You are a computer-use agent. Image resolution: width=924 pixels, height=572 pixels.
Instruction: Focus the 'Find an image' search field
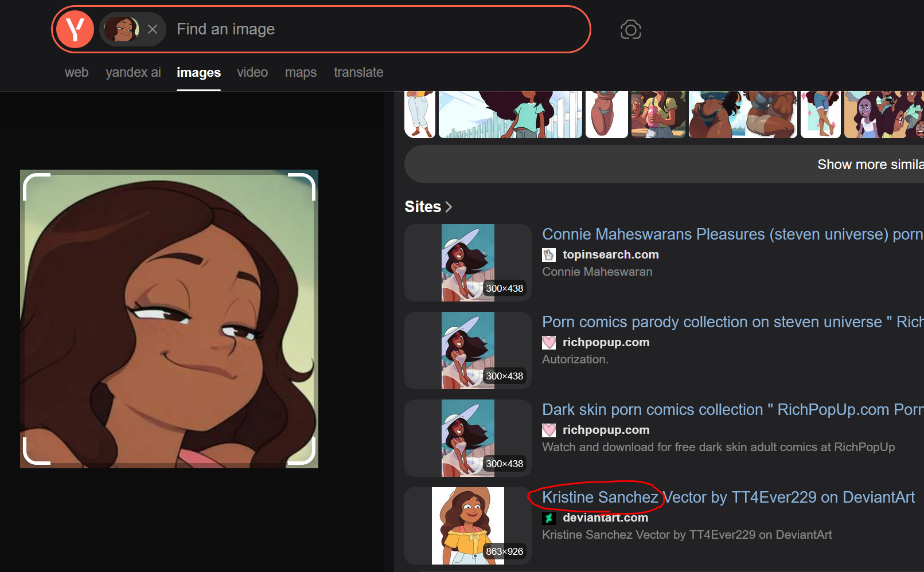click(x=379, y=29)
